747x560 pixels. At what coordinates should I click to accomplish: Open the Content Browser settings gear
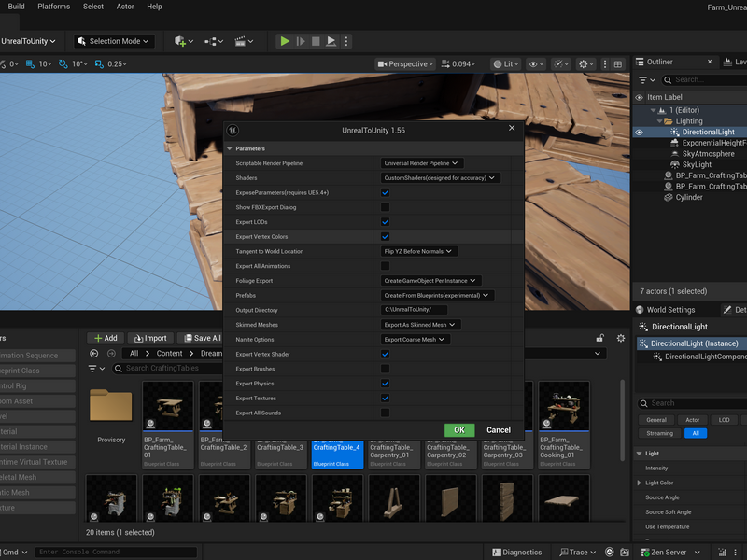point(620,338)
